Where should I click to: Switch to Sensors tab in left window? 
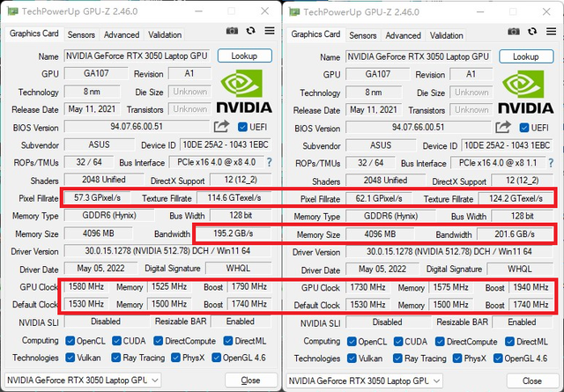click(x=81, y=35)
